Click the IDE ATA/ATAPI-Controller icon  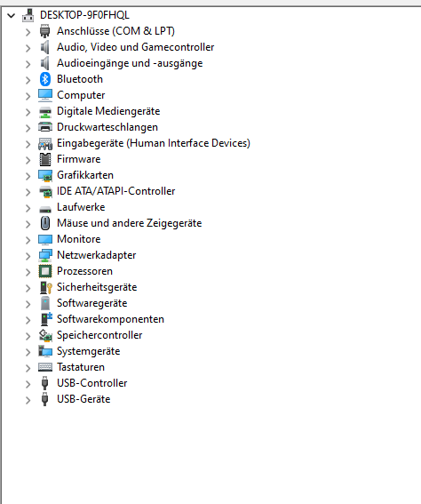click(x=45, y=192)
